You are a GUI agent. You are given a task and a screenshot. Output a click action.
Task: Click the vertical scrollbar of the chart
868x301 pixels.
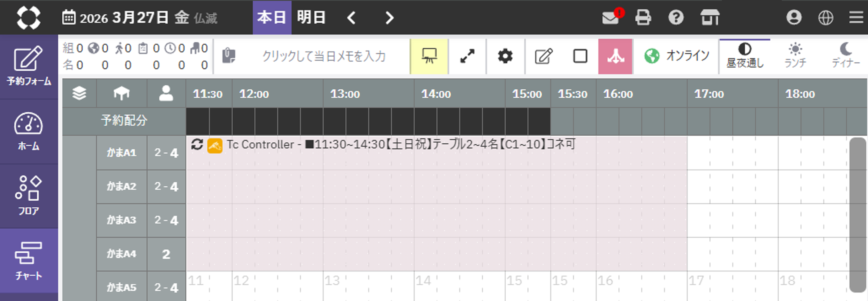(x=858, y=215)
